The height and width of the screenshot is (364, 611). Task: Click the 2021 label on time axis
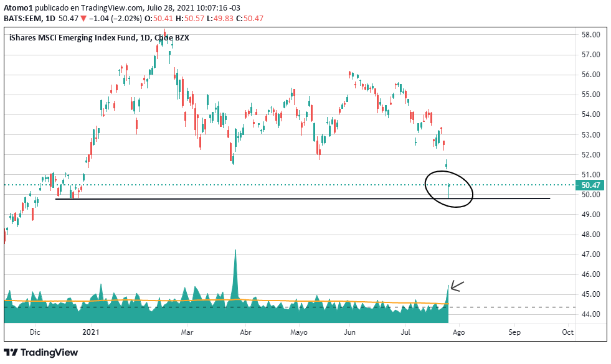91,332
